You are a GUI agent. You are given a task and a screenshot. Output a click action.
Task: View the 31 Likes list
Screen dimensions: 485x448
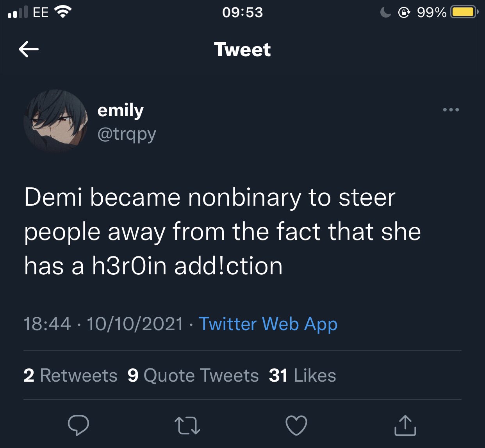click(x=302, y=375)
